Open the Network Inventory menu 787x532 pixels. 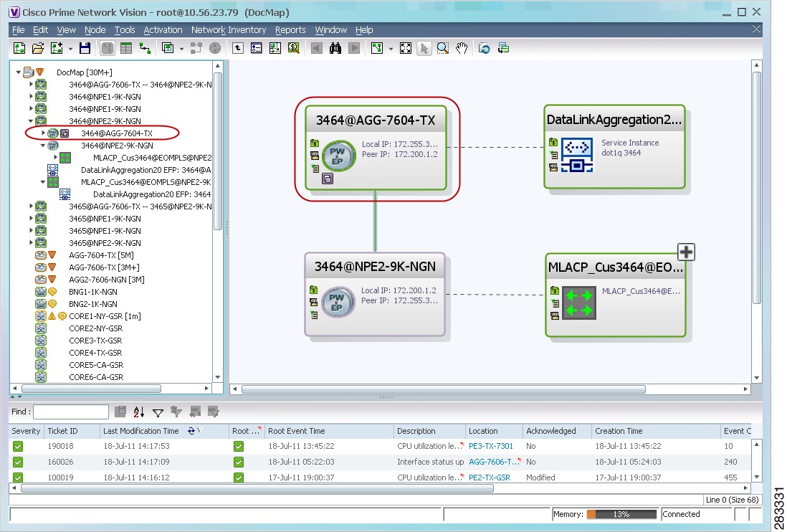pos(229,30)
